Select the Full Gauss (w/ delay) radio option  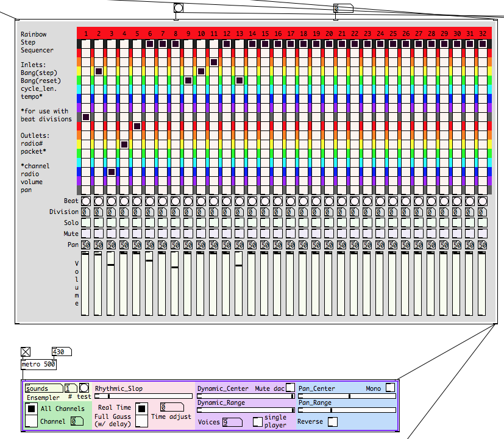[141, 420]
